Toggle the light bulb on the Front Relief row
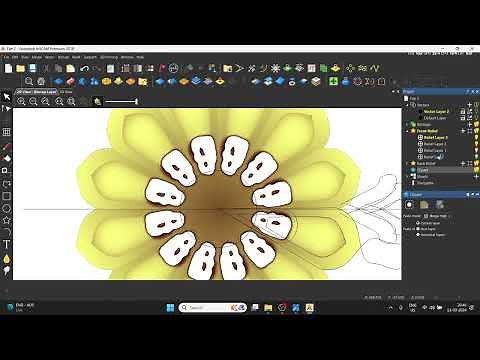Screen dimensions: 480x360 pyautogui.click(x=476, y=131)
